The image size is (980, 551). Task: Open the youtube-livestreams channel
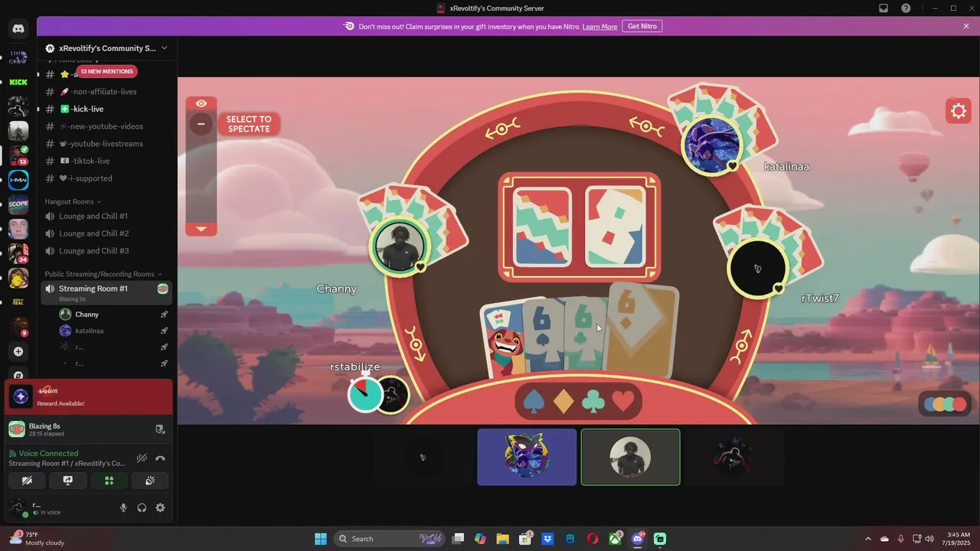(106, 143)
